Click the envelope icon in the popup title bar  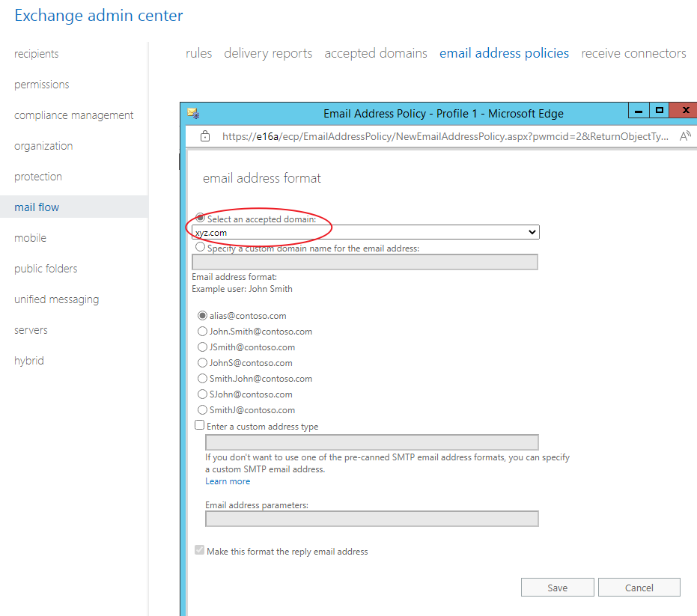(193, 113)
